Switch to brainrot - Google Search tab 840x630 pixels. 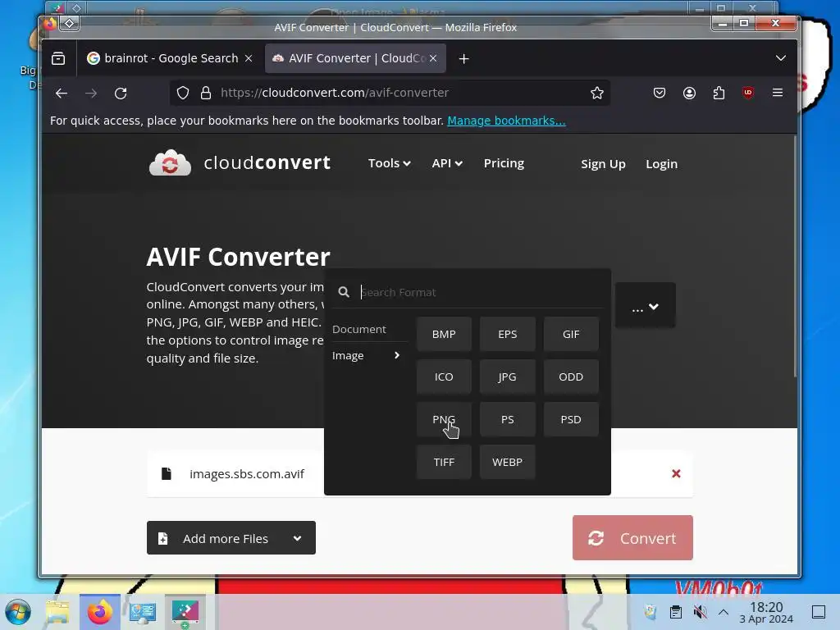click(x=171, y=58)
